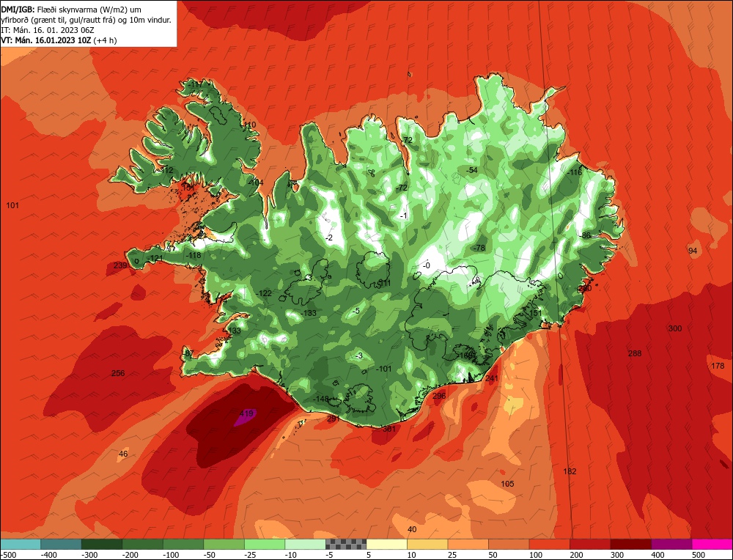Viewport: 733px width, 560px height.
Task: Click the title line 'DMI/IGB: Flæði skynvarma (W/m2) um'
Action: [71, 10]
